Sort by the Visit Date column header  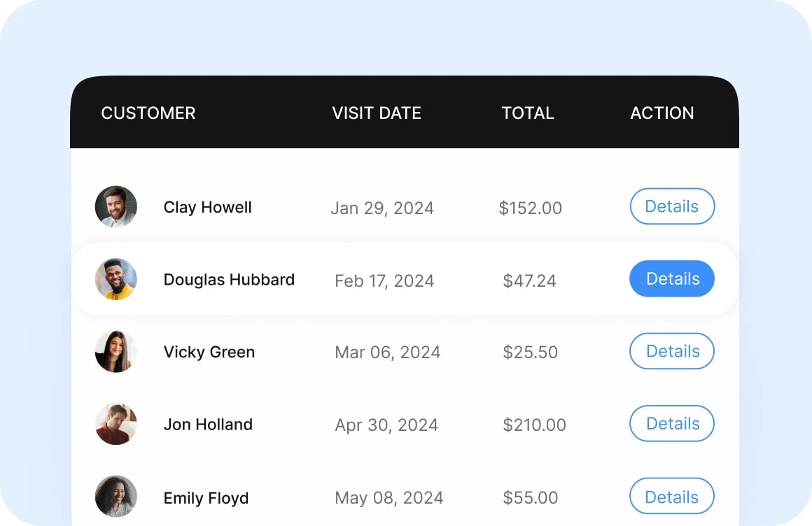point(377,113)
